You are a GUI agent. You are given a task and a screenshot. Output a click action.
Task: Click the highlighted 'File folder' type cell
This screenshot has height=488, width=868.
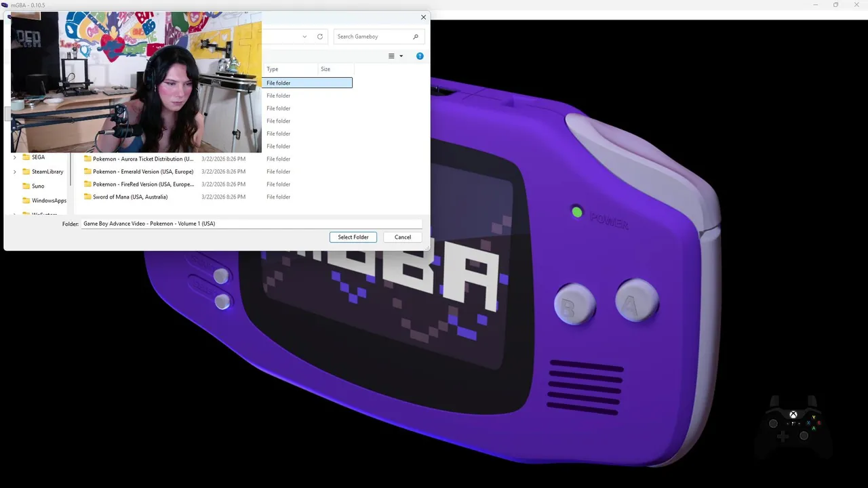(x=279, y=83)
